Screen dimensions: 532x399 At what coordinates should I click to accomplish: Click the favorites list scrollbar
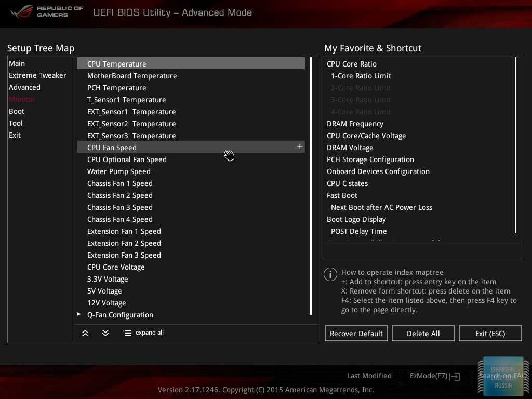pyautogui.click(x=515, y=145)
